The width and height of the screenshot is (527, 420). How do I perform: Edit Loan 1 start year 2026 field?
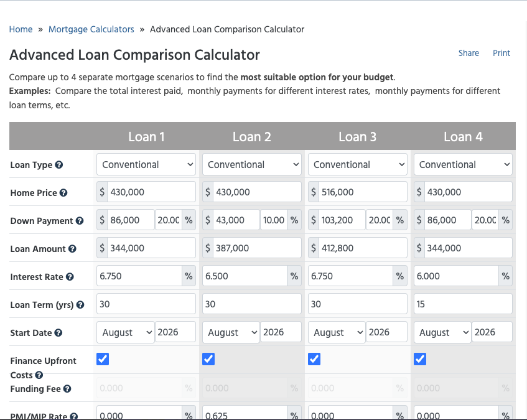click(x=175, y=332)
